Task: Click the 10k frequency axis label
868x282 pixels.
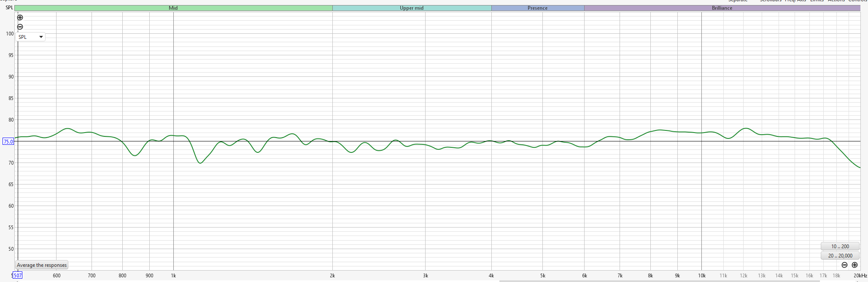Action: [x=702, y=275]
